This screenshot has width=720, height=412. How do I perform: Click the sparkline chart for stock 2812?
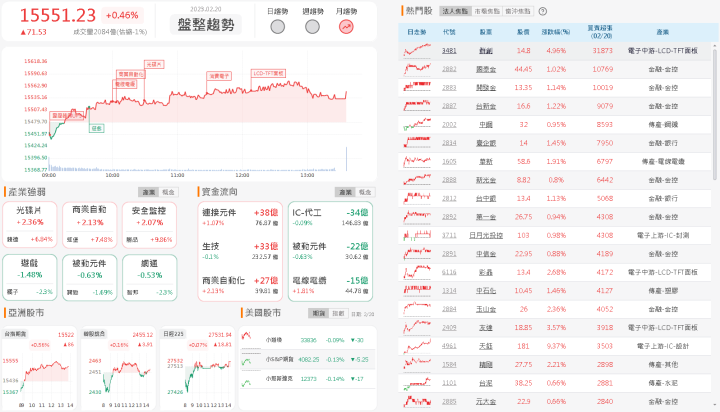coord(417,198)
